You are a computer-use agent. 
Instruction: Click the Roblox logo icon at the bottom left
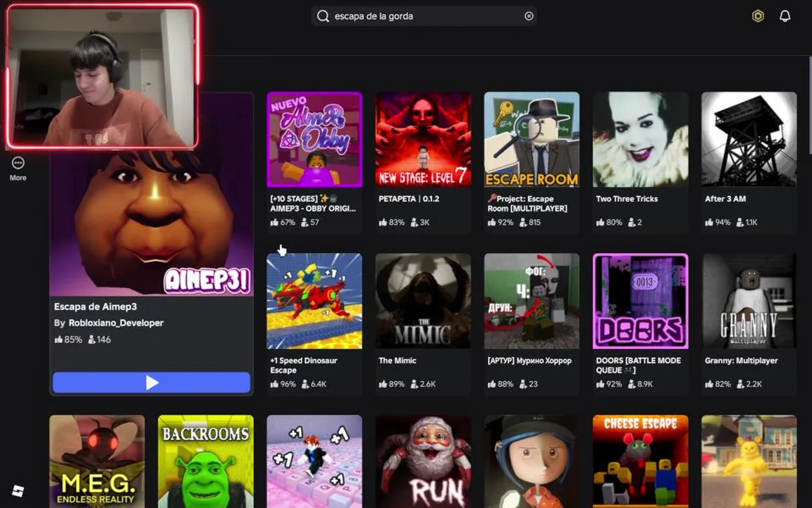tap(18, 490)
